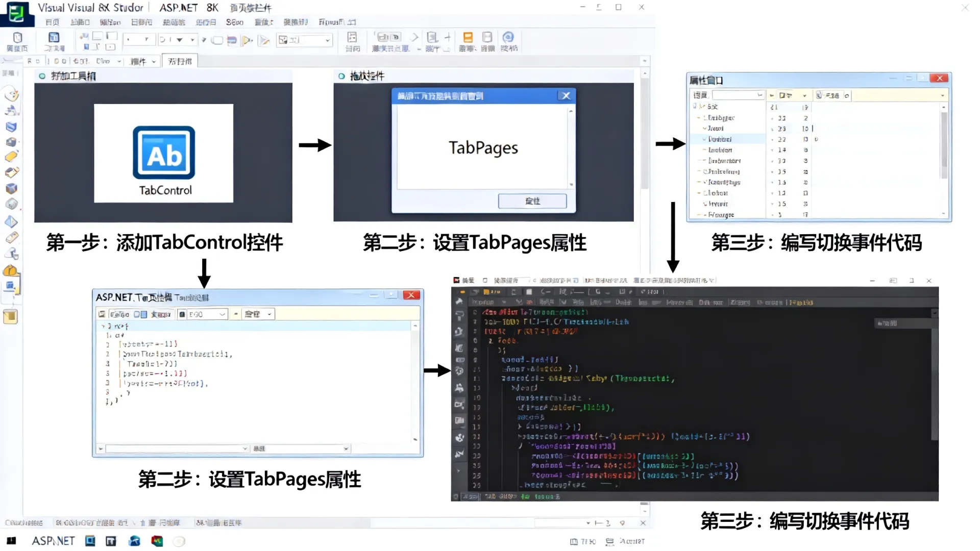Click the bottom icon in code editor sidebar
The height and width of the screenshot is (551, 980).
(x=459, y=454)
